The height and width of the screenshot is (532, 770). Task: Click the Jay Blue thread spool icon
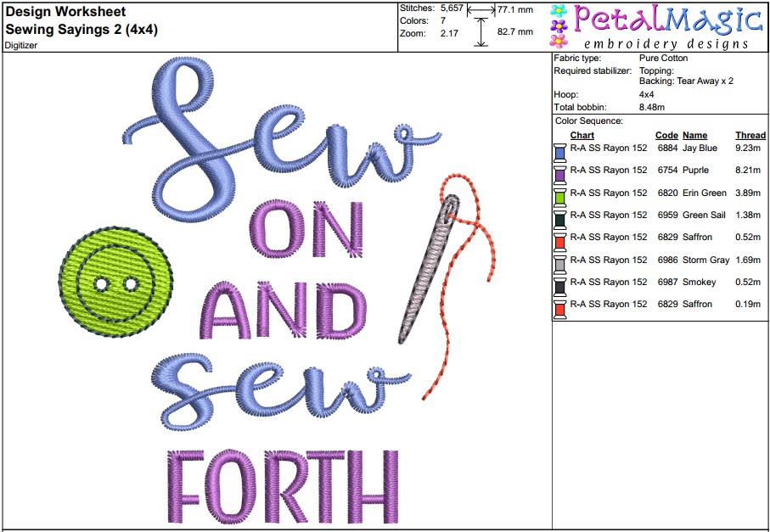point(559,153)
